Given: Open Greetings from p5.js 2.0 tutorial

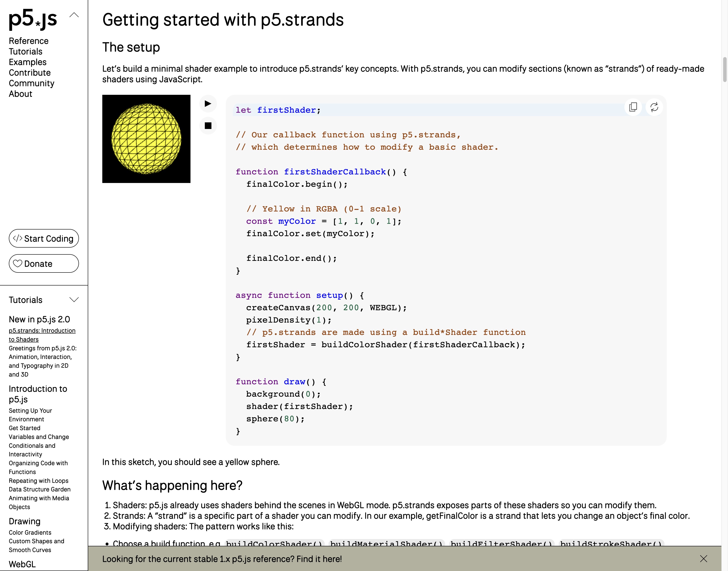Looking at the screenshot, I should [x=43, y=361].
